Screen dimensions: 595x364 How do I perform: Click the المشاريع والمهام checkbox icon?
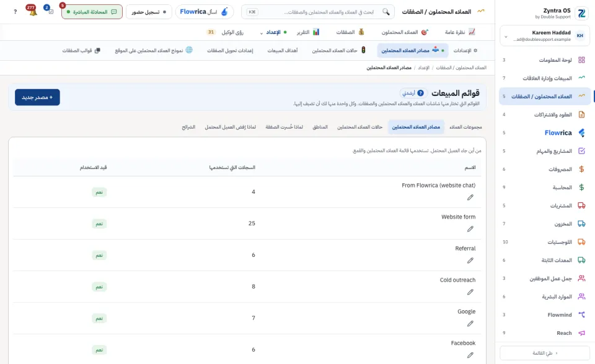click(581, 151)
